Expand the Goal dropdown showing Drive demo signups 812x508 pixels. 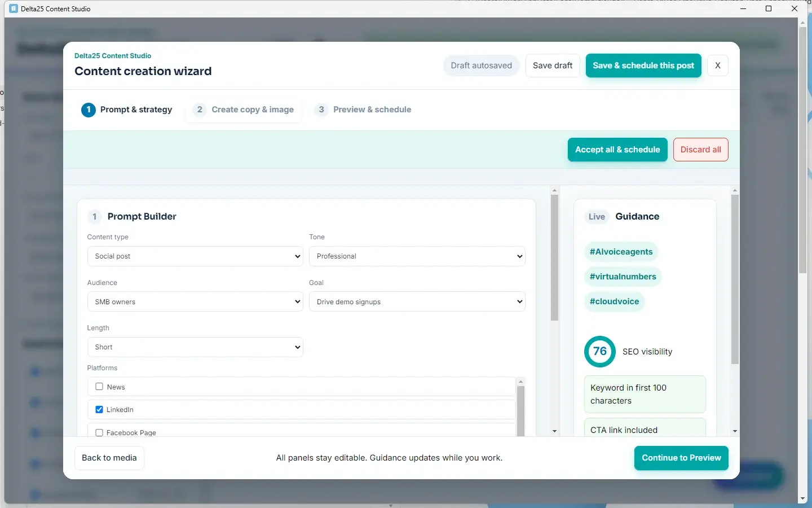pos(417,302)
